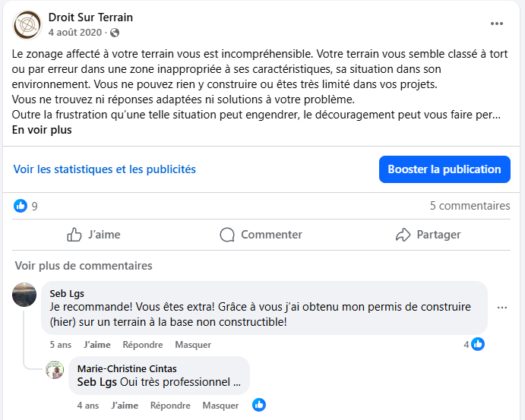This screenshot has height=420, width=525.
Task: Open the post options three-dot menu
Action: [x=497, y=24]
